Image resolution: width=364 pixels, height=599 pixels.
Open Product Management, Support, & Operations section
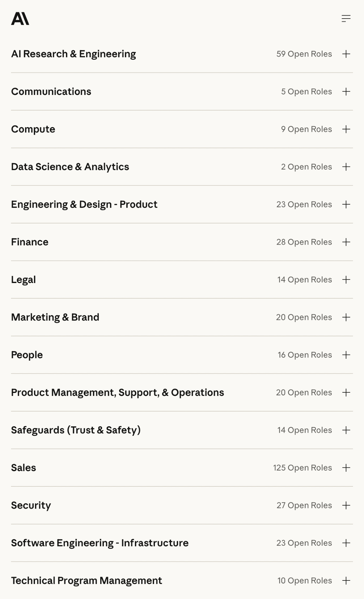point(117,393)
